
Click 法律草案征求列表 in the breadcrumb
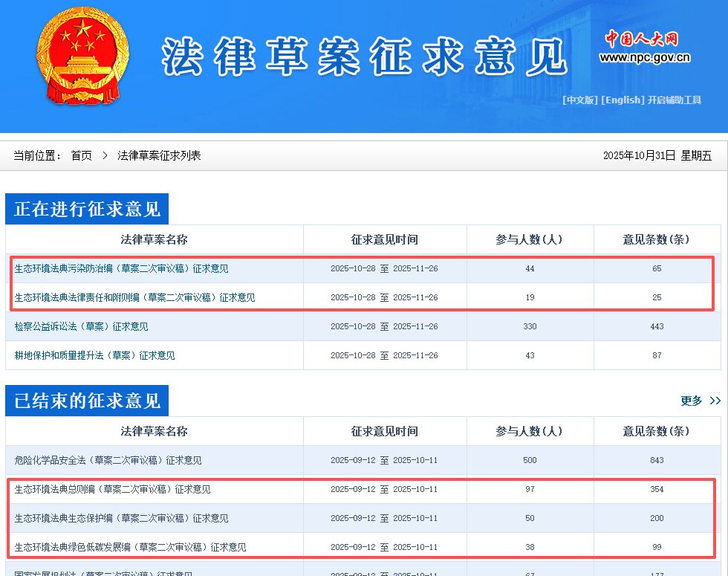point(159,156)
